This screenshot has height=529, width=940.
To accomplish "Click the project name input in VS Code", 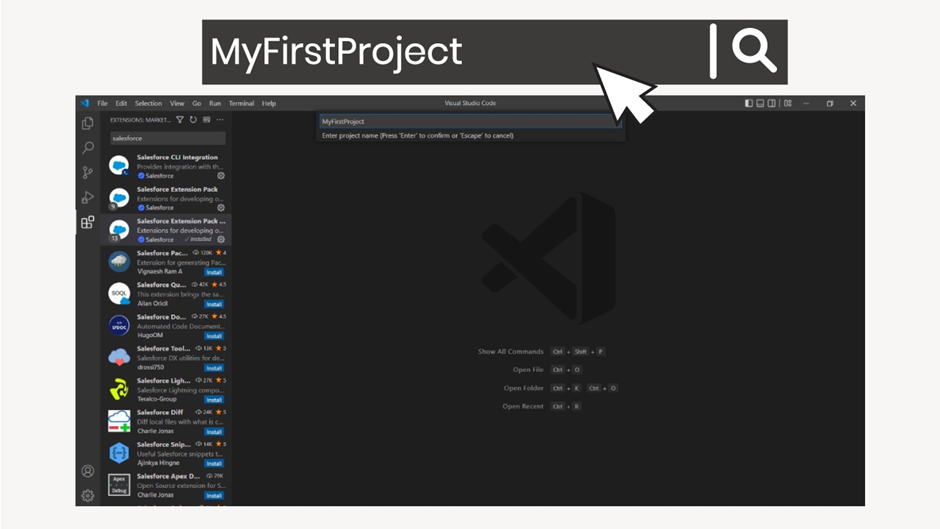I will pyautogui.click(x=469, y=121).
